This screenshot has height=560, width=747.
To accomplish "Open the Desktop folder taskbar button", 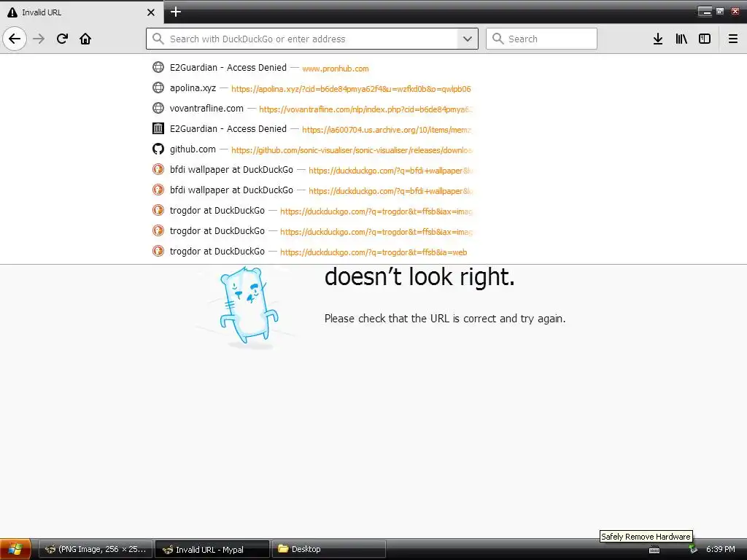I will (x=329, y=549).
